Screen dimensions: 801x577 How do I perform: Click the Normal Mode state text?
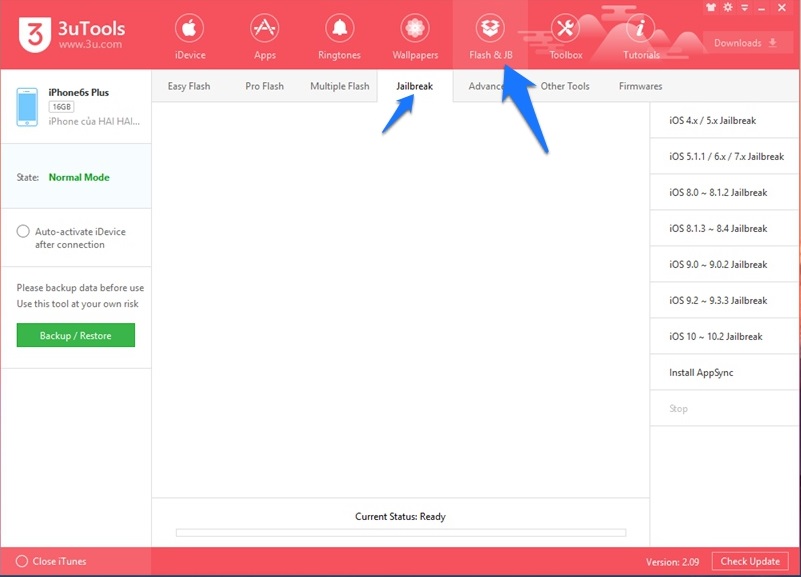click(79, 177)
